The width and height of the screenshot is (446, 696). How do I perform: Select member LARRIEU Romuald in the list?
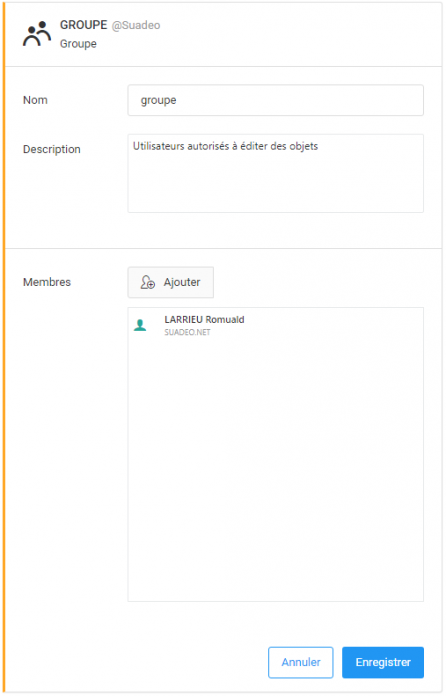276,325
